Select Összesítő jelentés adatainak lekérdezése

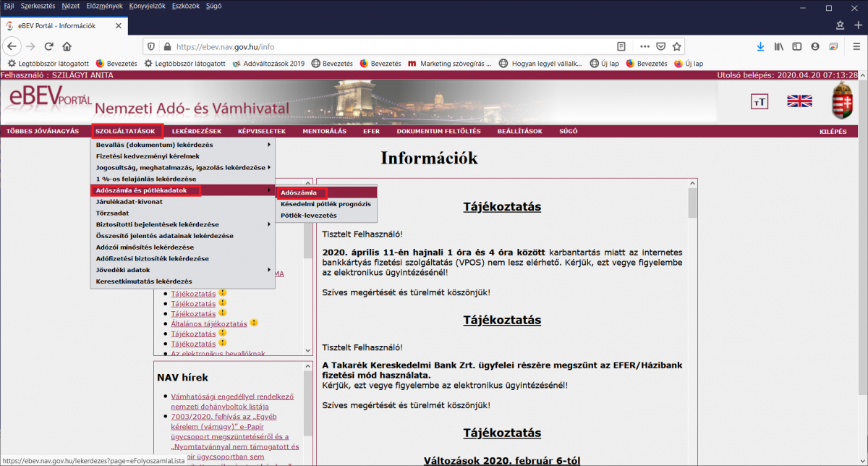(182, 236)
